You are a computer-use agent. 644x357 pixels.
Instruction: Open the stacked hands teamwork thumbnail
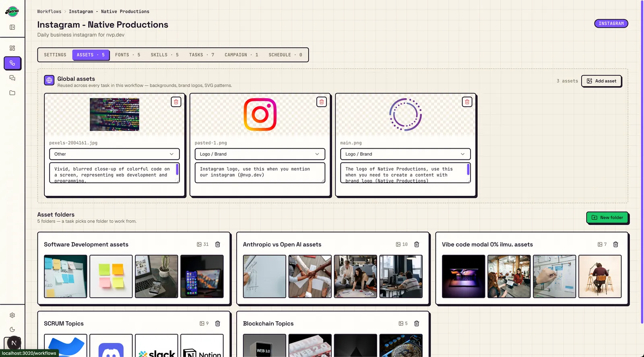click(x=310, y=276)
